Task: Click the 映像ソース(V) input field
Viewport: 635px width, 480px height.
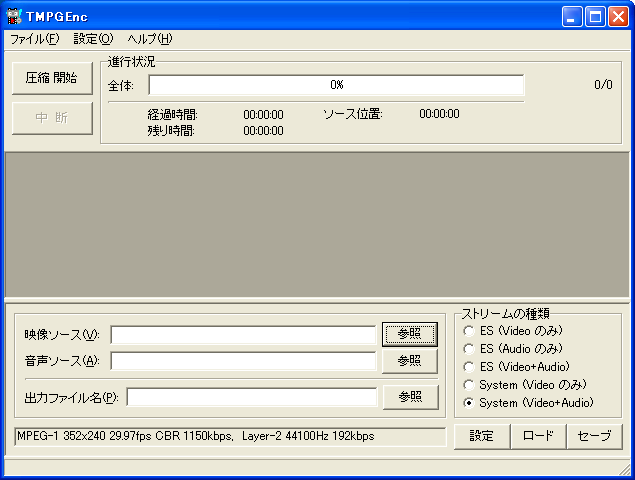Action: pyautogui.click(x=243, y=335)
